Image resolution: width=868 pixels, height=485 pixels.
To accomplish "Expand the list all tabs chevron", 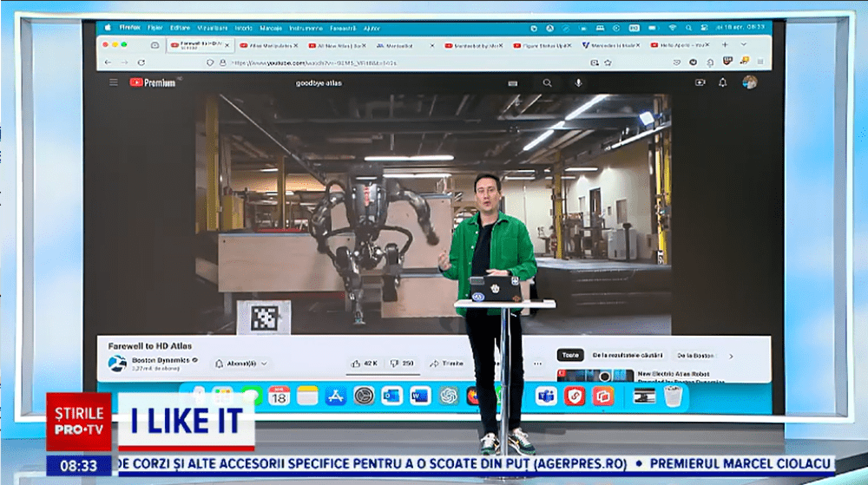I will (x=744, y=45).
